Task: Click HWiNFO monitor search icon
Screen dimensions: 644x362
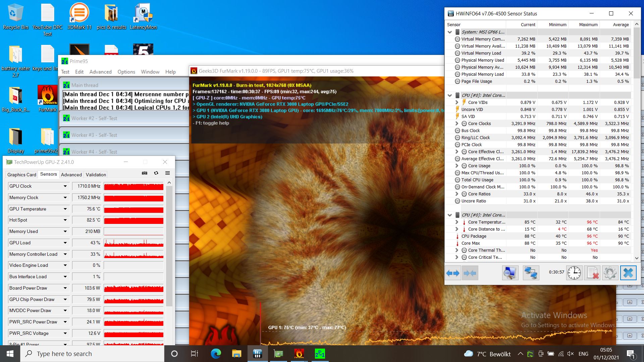Action: click(x=510, y=273)
